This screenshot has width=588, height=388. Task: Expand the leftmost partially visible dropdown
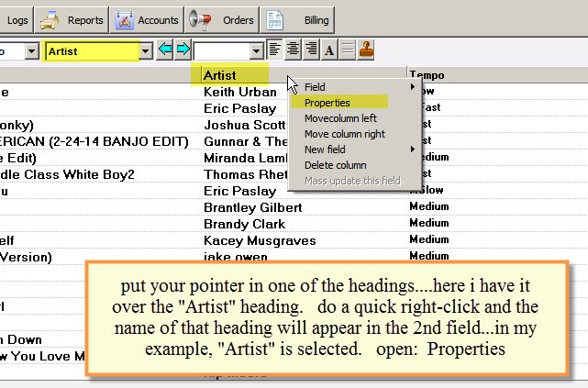pos(32,51)
